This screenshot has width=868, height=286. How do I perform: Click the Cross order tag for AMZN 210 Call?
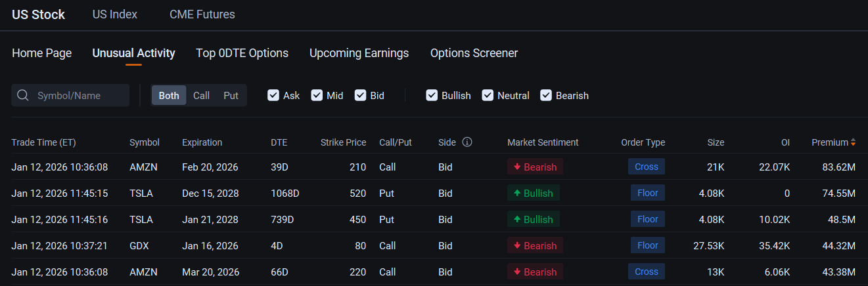click(647, 167)
